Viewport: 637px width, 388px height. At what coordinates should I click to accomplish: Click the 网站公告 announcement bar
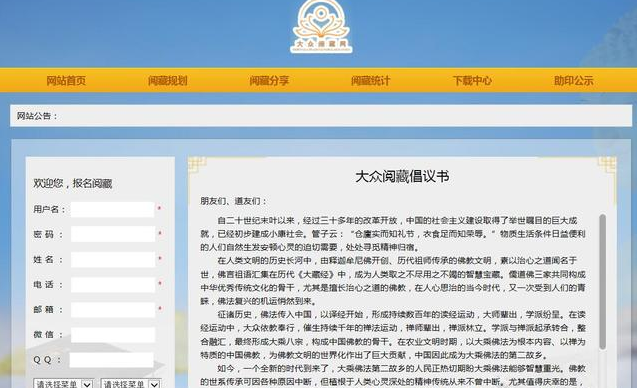point(321,116)
